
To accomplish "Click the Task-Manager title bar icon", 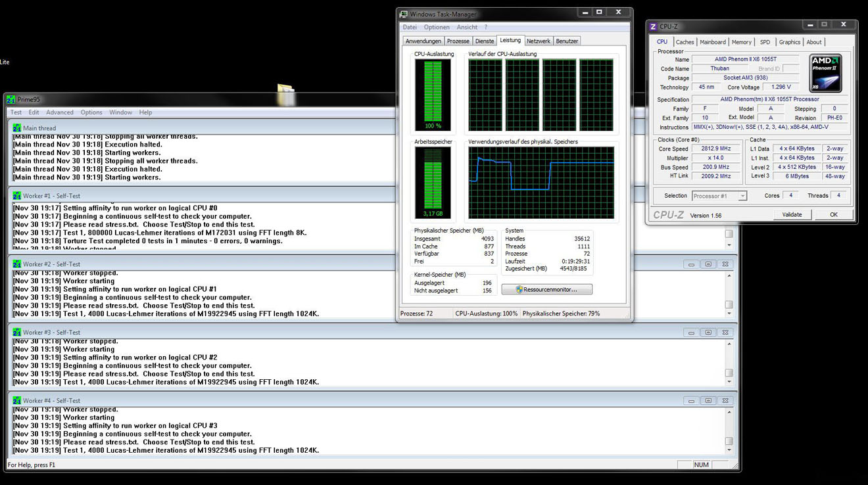I will pyautogui.click(x=404, y=14).
